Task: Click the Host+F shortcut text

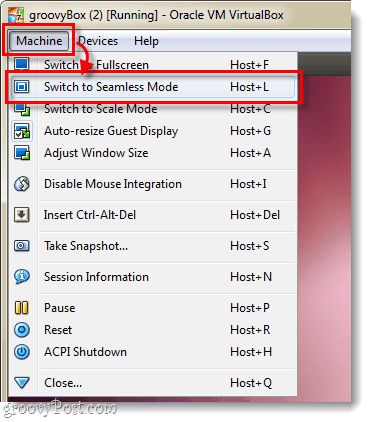Action: (249, 64)
